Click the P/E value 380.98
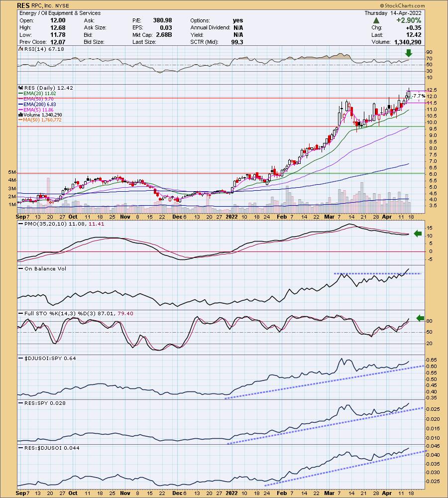Viewport: 448px width, 498px height. click(x=162, y=20)
